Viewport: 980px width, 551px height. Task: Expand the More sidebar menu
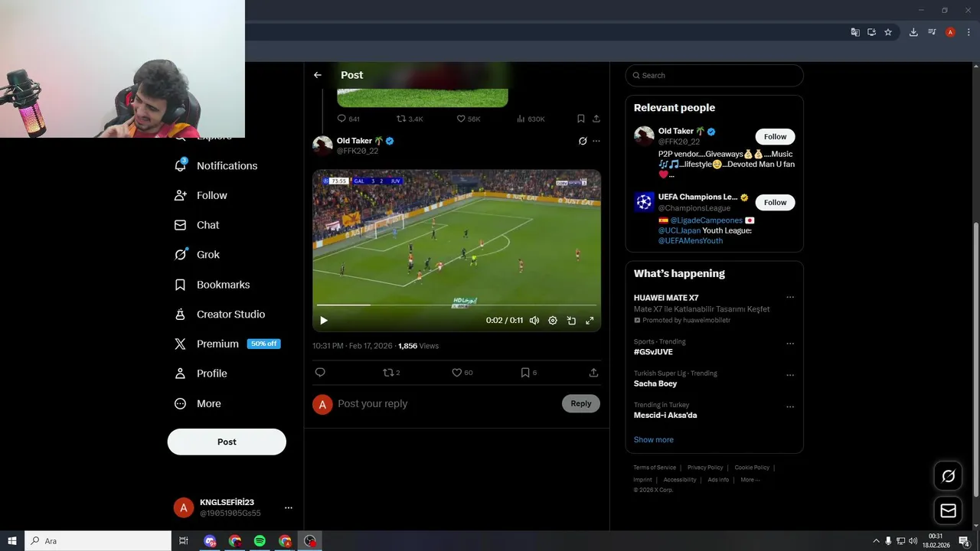198,403
